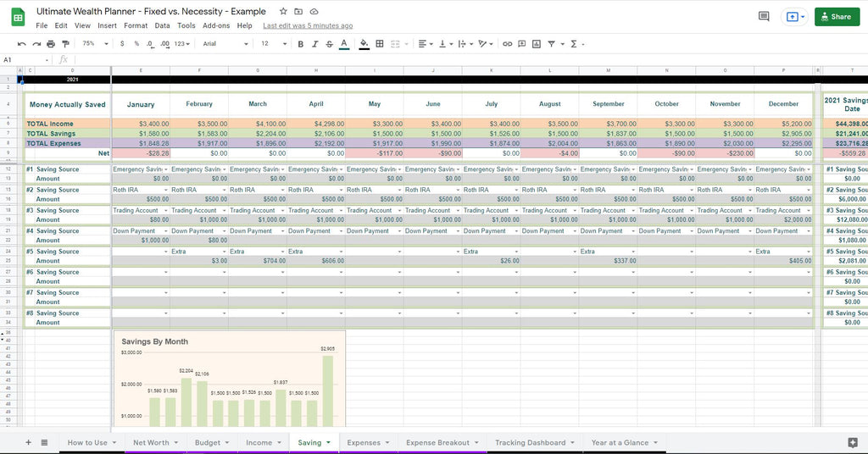
Task: Open the vertical align dropdown
Action: [x=446, y=44]
